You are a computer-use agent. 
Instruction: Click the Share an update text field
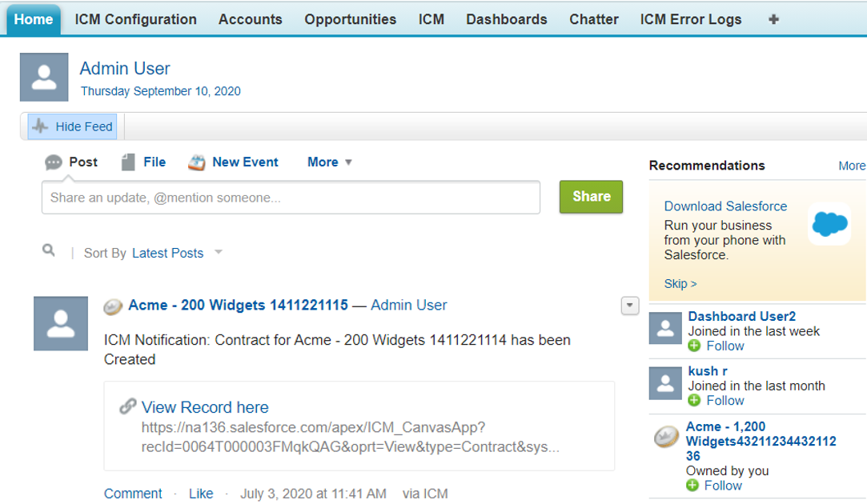(x=291, y=198)
